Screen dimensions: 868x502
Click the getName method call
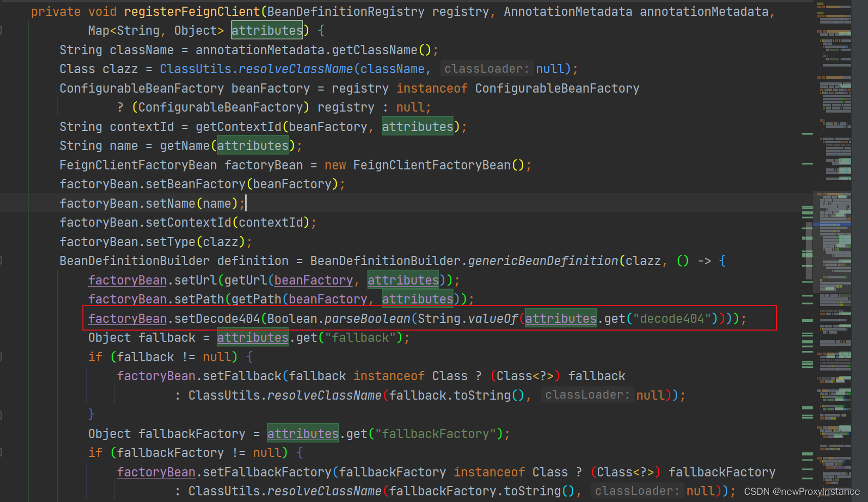(x=185, y=146)
